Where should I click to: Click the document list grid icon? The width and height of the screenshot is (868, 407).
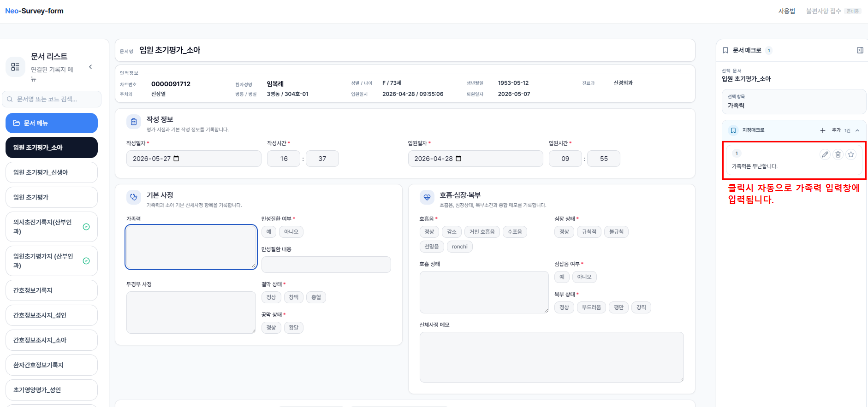[x=15, y=67]
